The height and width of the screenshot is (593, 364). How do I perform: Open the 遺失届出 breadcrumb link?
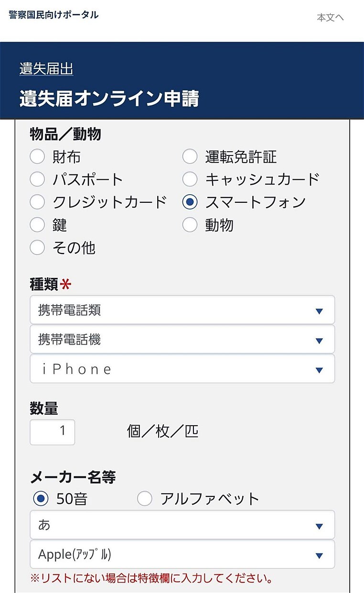[x=46, y=69]
